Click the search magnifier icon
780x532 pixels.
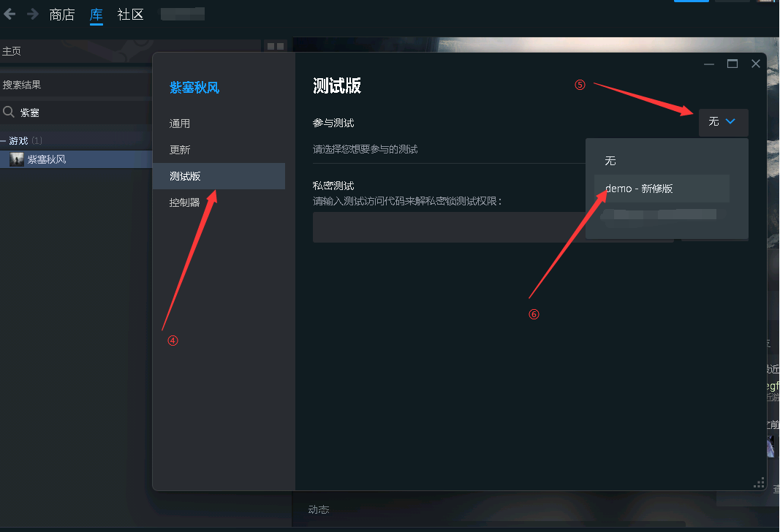tap(9, 112)
